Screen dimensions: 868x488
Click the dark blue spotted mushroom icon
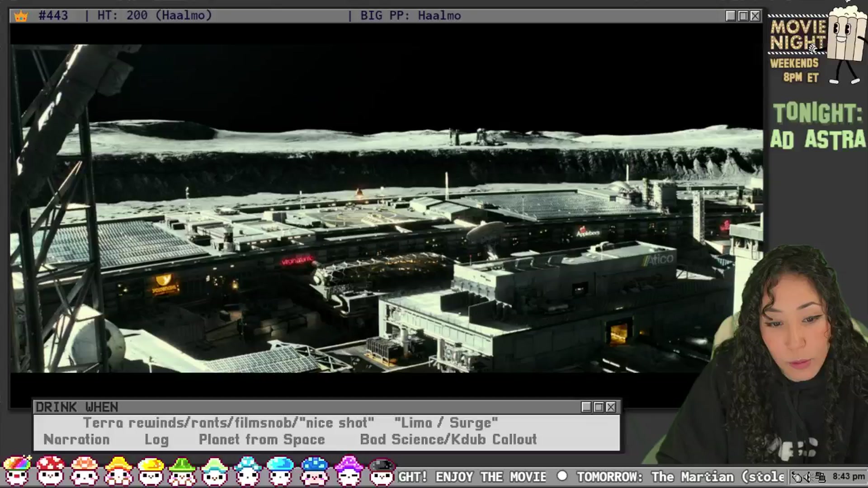click(315, 471)
